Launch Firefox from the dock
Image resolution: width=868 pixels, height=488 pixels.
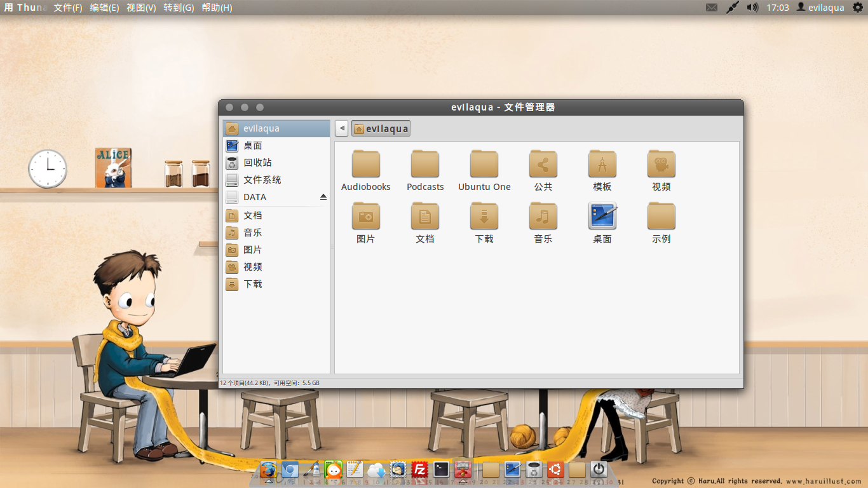[269, 470]
